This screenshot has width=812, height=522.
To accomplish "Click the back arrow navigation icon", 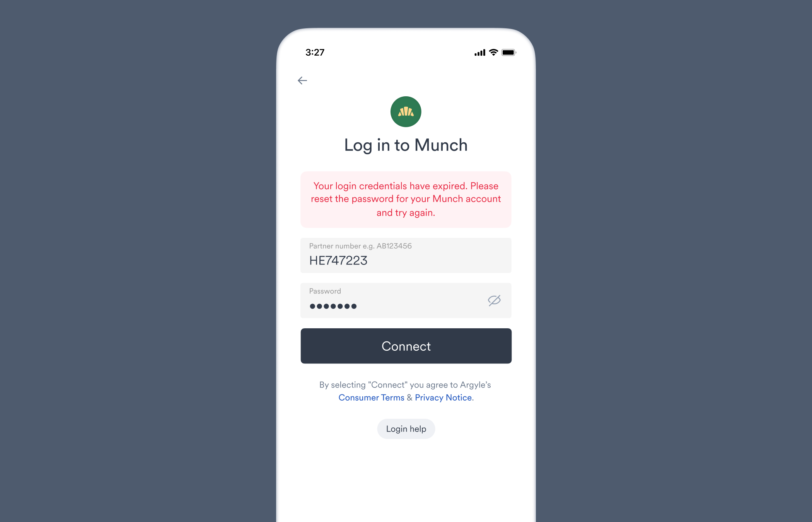I will pyautogui.click(x=302, y=80).
